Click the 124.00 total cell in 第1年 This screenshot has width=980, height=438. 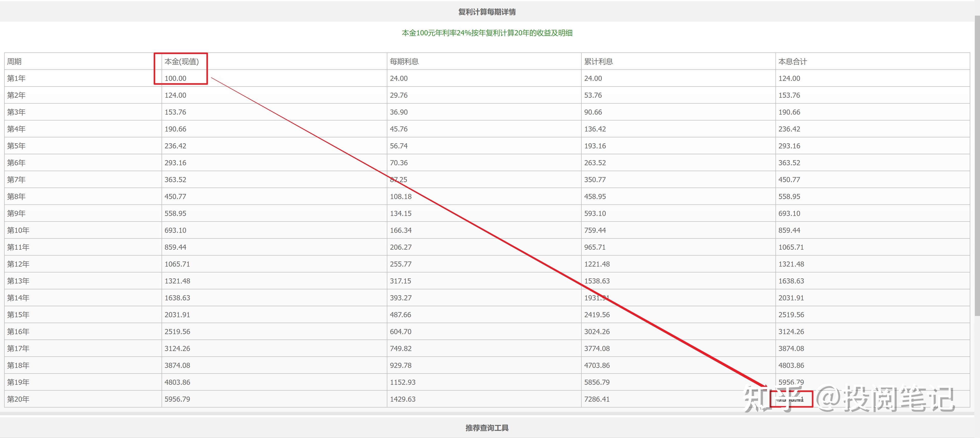789,78
